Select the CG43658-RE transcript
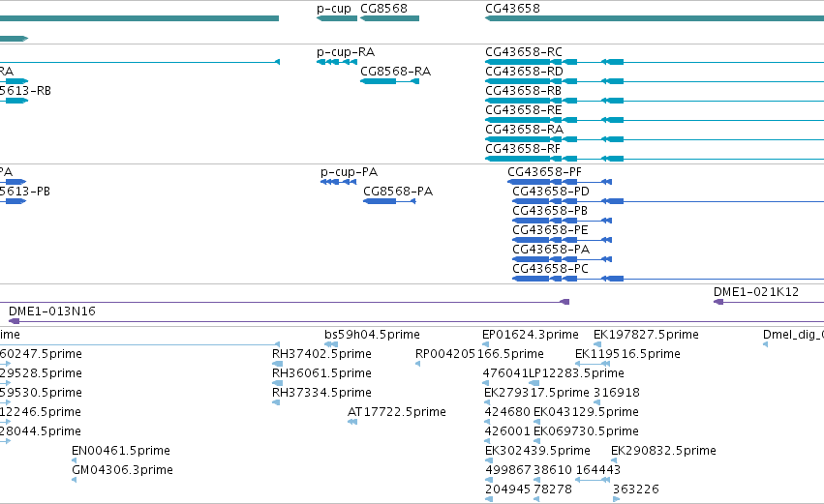Viewport: 824px width, 504px height. pyautogui.click(x=524, y=110)
